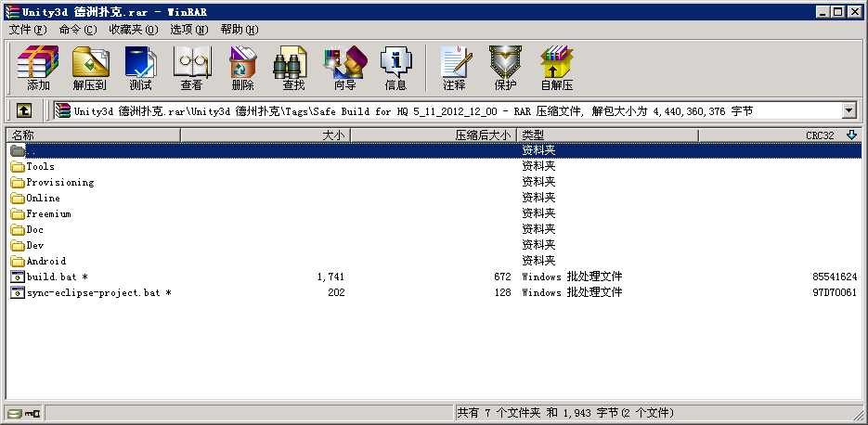
Task: Click the RAR archive icon in address bar
Action: pyautogui.click(x=62, y=111)
